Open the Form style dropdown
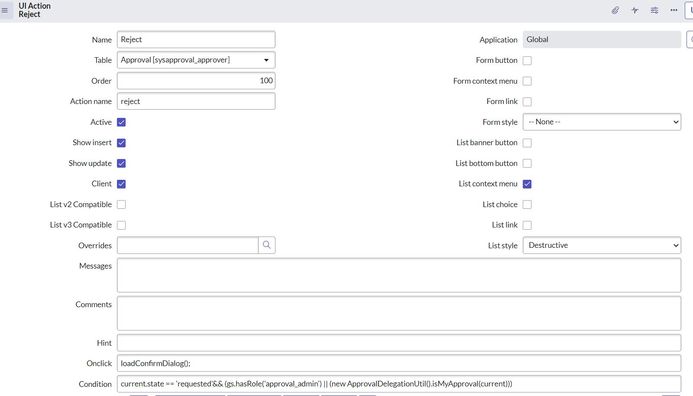693x396 pixels. [x=602, y=122]
